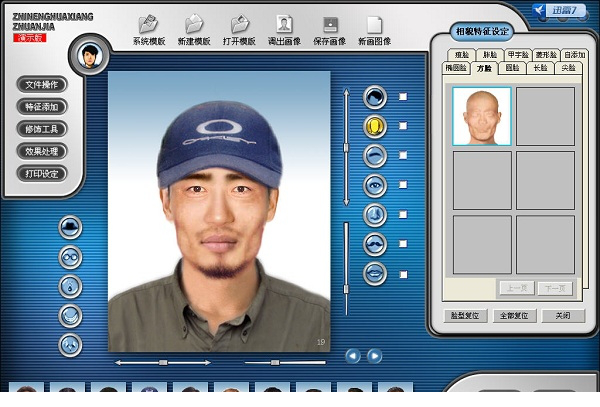
Task: Choose the earring pendant accessory icon
Action: point(70,286)
